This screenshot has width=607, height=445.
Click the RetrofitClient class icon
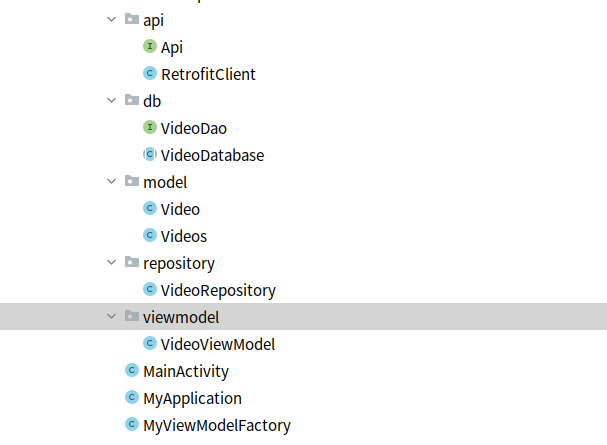150,74
